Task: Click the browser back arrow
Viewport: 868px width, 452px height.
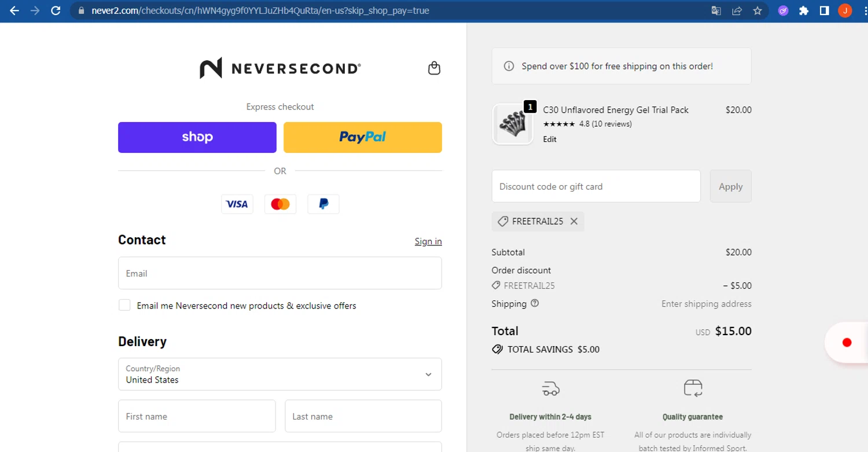Action: [x=14, y=10]
